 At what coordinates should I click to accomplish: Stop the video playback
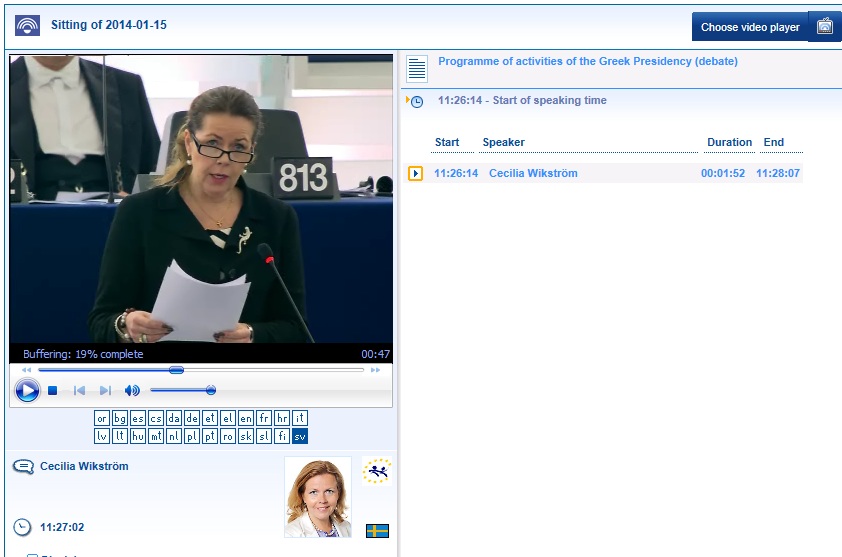click(53, 391)
